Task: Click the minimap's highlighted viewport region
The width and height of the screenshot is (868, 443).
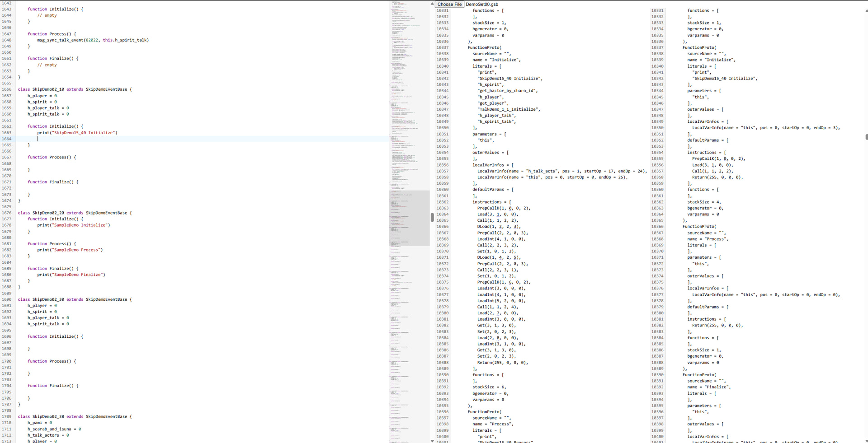Action: tap(409, 218)
